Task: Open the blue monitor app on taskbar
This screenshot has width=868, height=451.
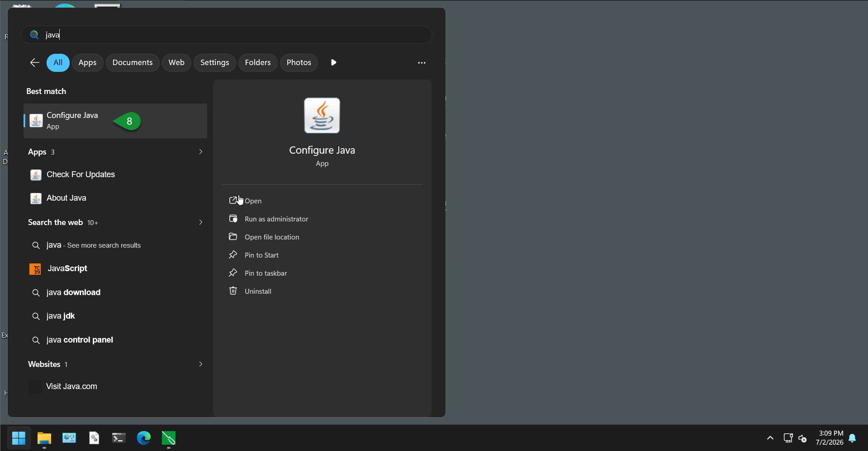Action: pos(69,438)
